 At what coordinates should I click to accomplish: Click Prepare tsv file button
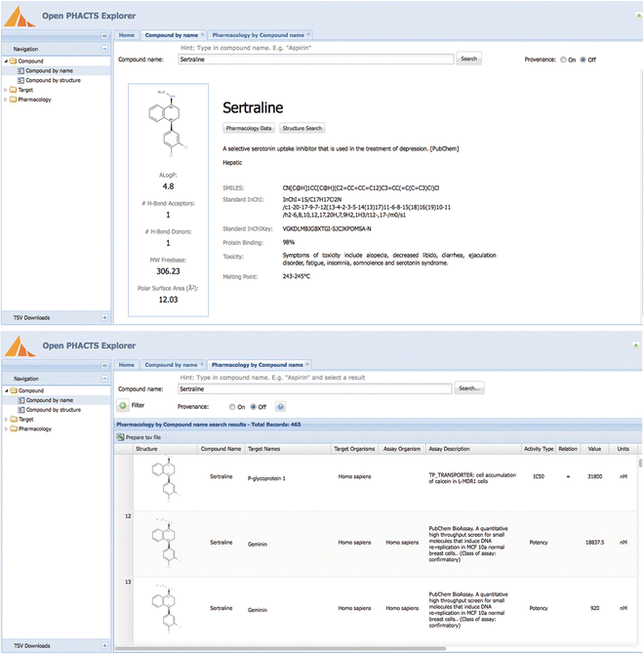(140, 437)
